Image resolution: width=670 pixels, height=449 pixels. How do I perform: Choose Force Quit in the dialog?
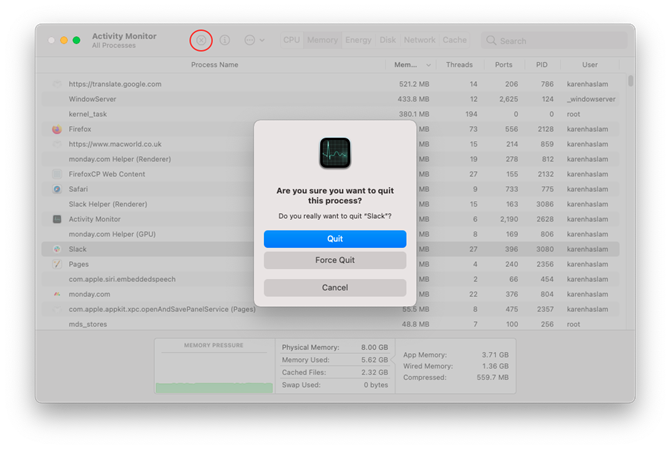tap(335, 260)
